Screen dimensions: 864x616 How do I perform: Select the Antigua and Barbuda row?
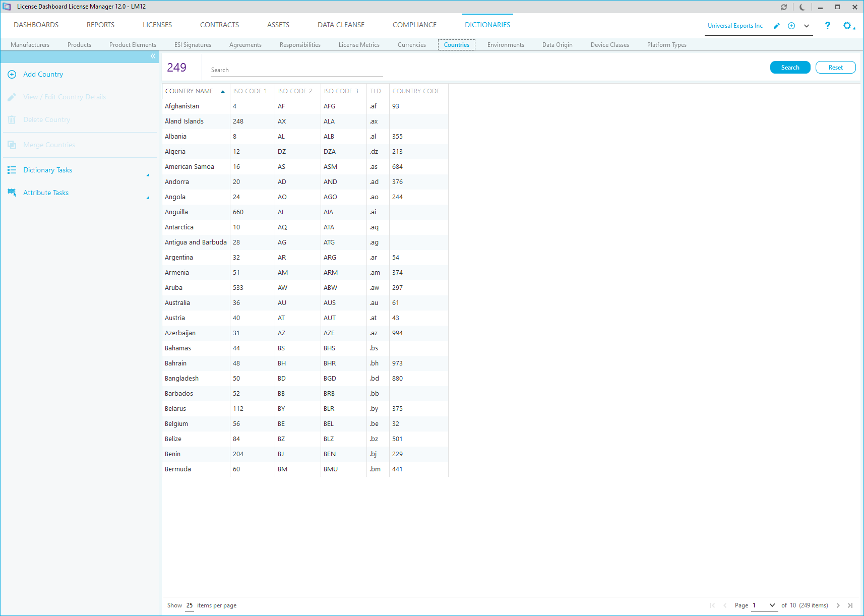[x=305, y=242]
